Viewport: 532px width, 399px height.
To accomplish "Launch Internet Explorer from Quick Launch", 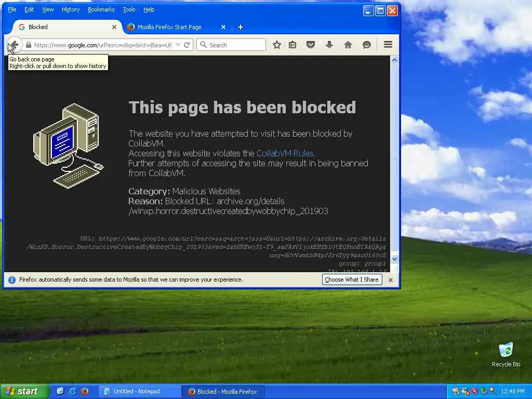I will coord(72,391).
